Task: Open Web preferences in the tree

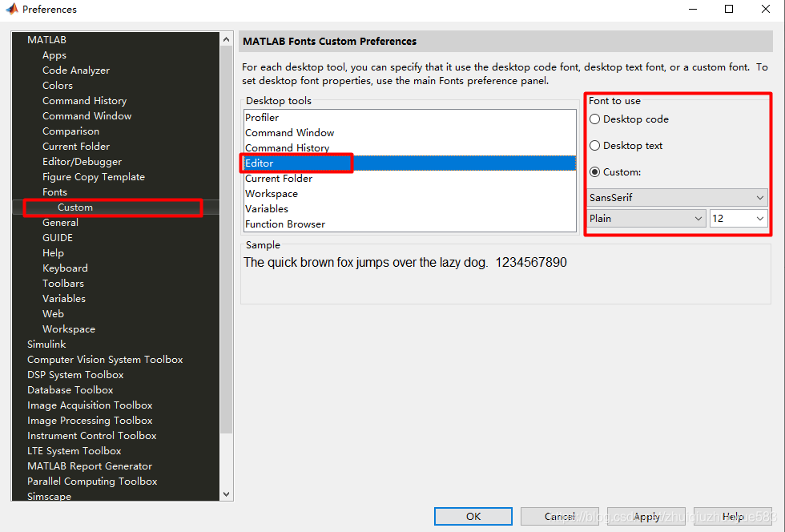Action: (53, 314)
